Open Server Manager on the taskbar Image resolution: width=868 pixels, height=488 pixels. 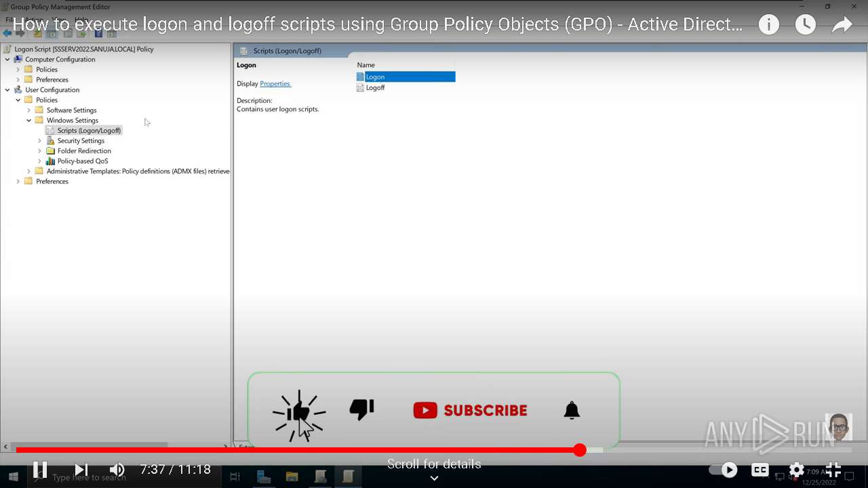point(263,477)
